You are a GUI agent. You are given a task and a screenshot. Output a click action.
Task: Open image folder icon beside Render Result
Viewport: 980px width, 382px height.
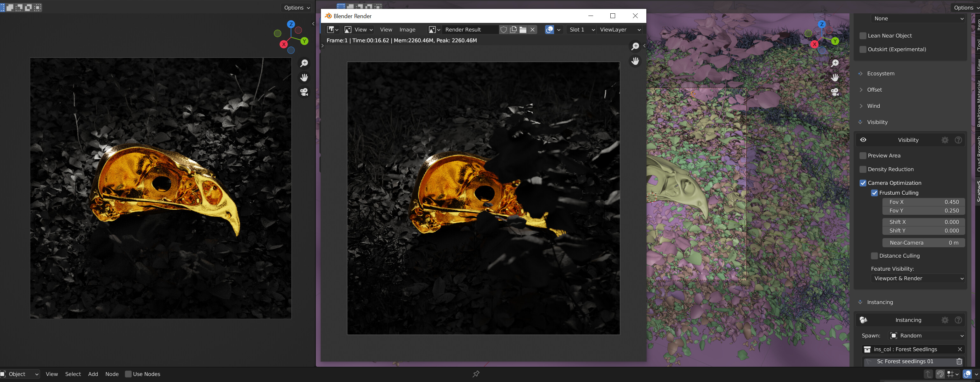point(523,30)
